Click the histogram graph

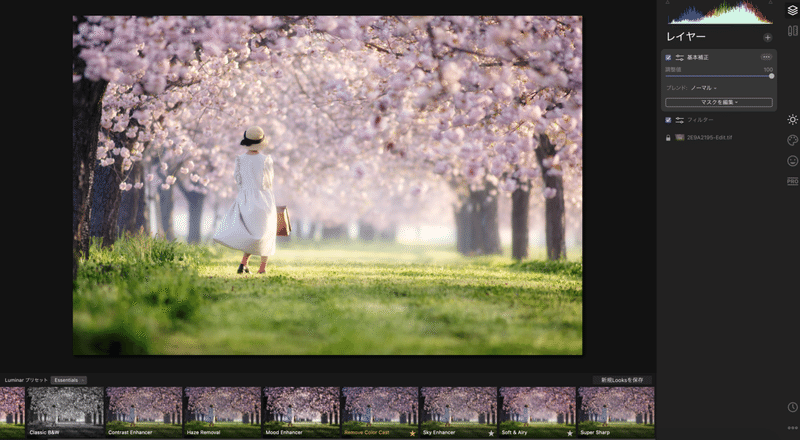(x=720, y=13)
